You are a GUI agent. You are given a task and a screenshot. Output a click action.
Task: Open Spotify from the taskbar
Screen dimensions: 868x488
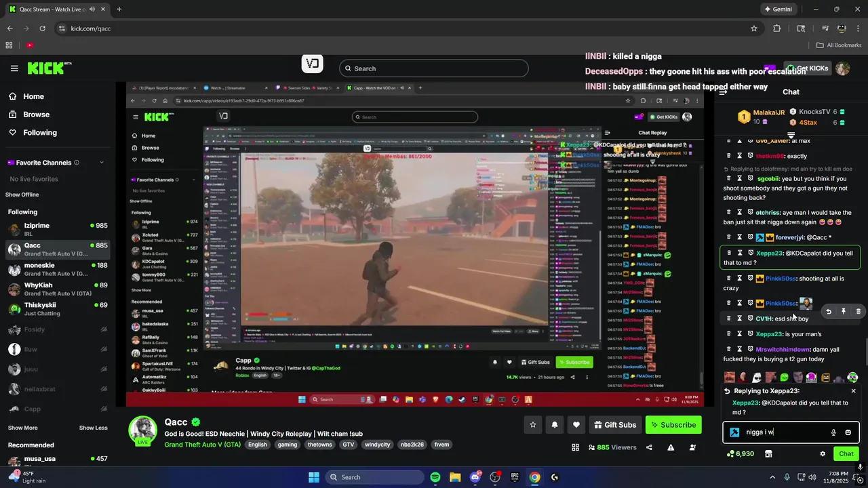point(435,477)
